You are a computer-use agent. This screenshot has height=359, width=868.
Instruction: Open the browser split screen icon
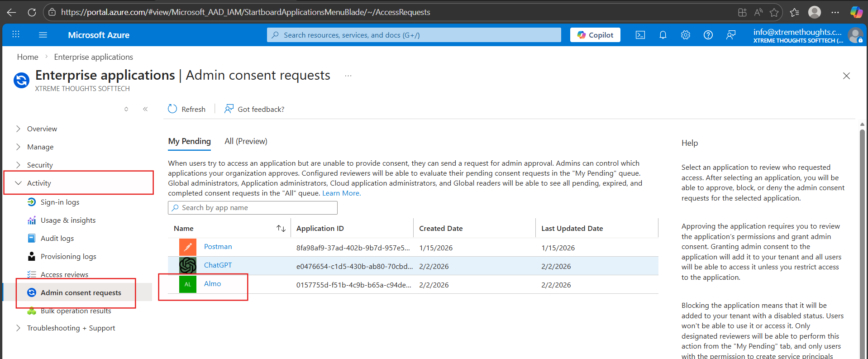pos(742,12)
